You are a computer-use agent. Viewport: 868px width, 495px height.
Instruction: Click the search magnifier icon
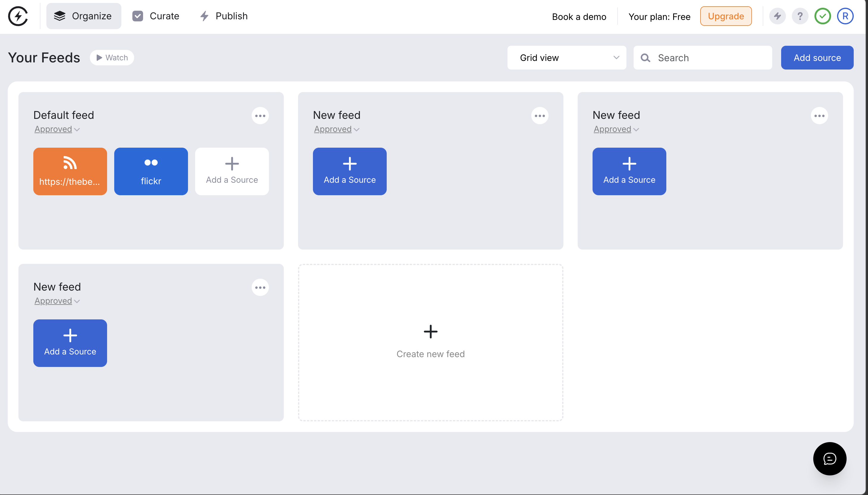point(646,58)
